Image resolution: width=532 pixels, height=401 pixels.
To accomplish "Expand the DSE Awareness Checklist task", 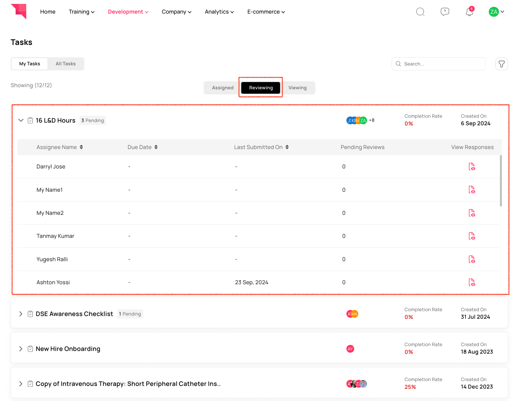I will click(x=21, y=314).
